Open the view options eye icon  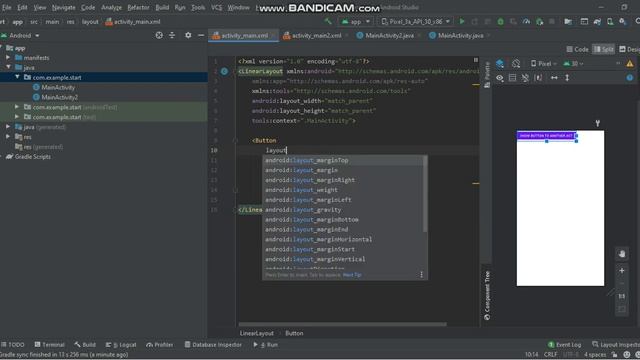pyautogui.click(x=500, y=78)
